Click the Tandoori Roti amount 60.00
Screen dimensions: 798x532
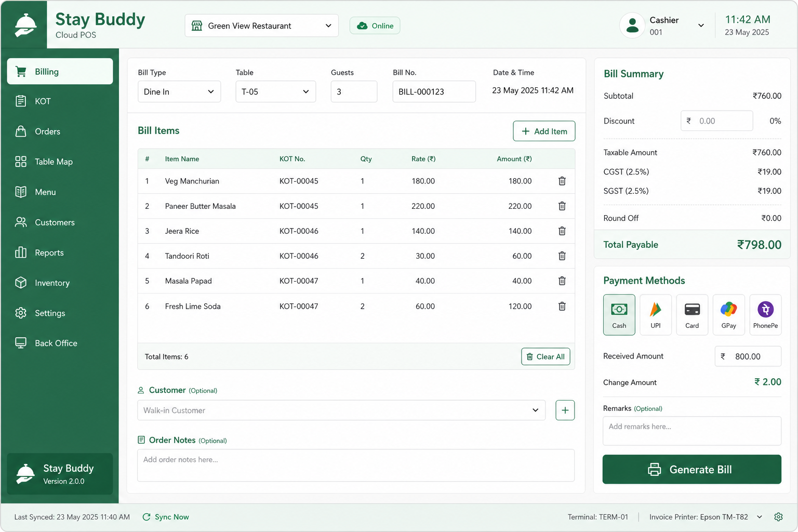coord(522,256)
